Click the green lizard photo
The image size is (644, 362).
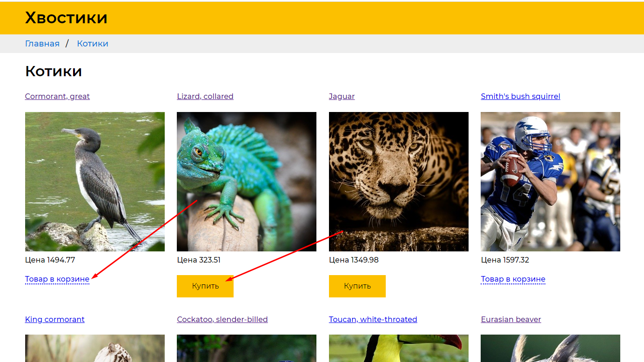[x=247, y=181]
